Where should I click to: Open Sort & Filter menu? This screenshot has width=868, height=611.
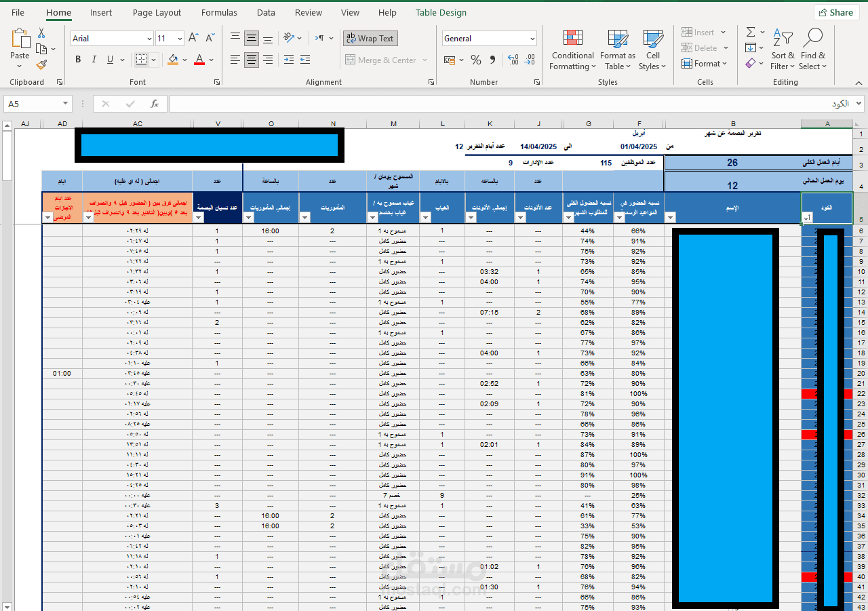[x=783, y=50]
